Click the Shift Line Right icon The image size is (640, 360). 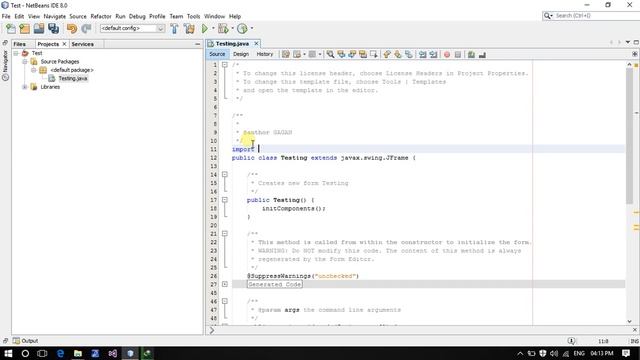point(433,54)
